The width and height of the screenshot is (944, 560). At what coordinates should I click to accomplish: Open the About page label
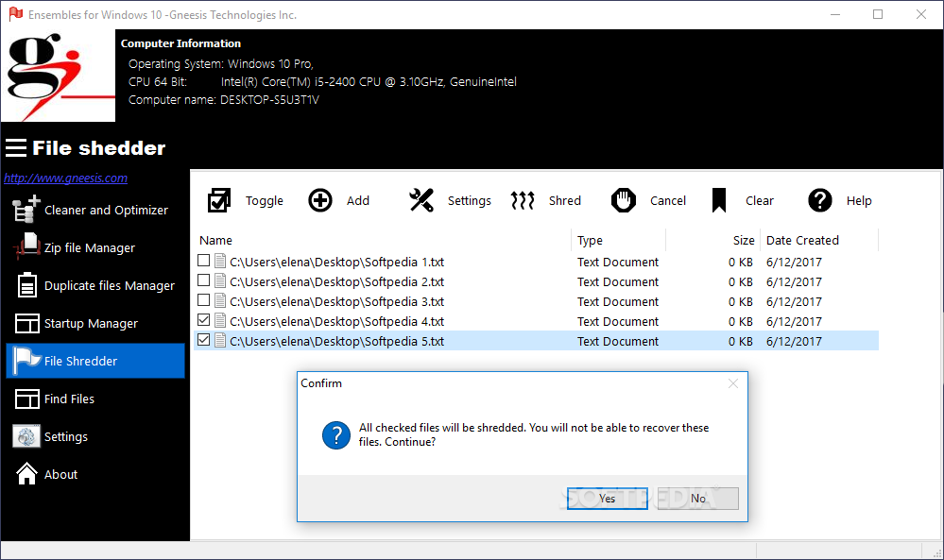(x=60, y=475)
